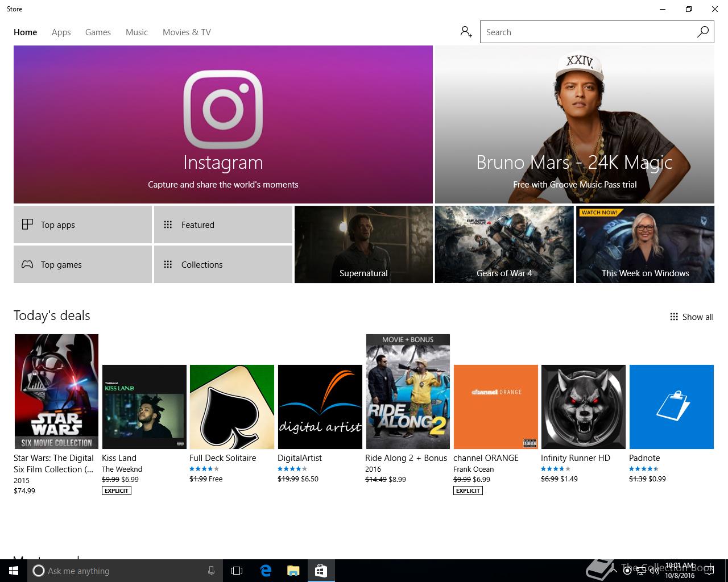Click the Frank Ocean artist name
Viewport: 728px width, 582px height.
click(x=473, y=469)
